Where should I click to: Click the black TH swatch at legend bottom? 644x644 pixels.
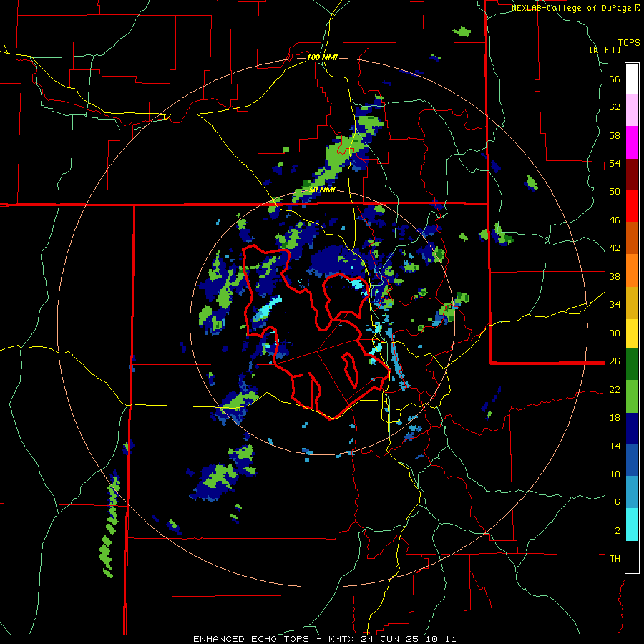[632, 557]
